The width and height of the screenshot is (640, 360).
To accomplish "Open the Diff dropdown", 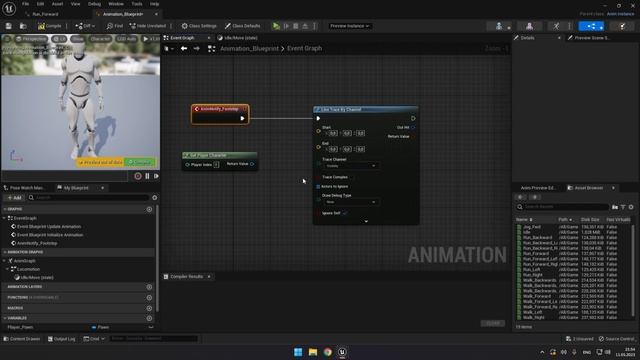I will (85, 26).
